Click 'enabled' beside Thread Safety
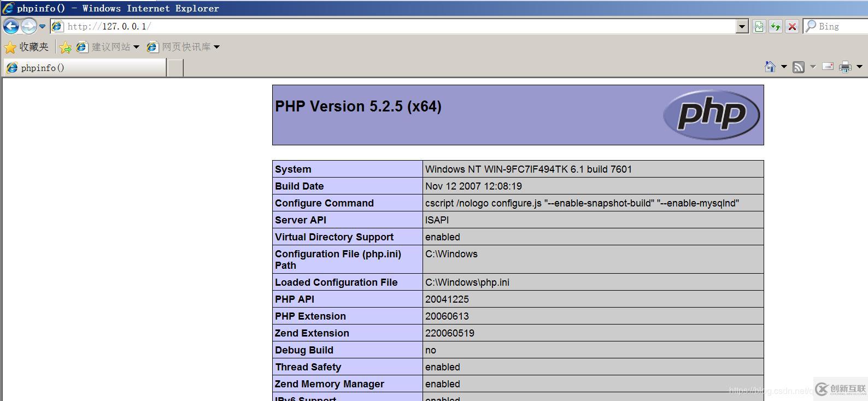The image size is (868, 401). pyautogui.click(x=443, y=367)
